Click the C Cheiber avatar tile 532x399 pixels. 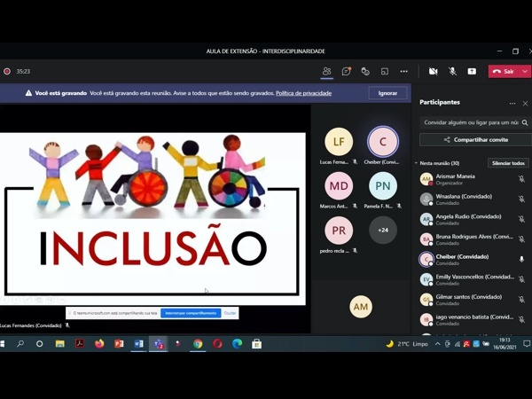(x=383, y=142)
